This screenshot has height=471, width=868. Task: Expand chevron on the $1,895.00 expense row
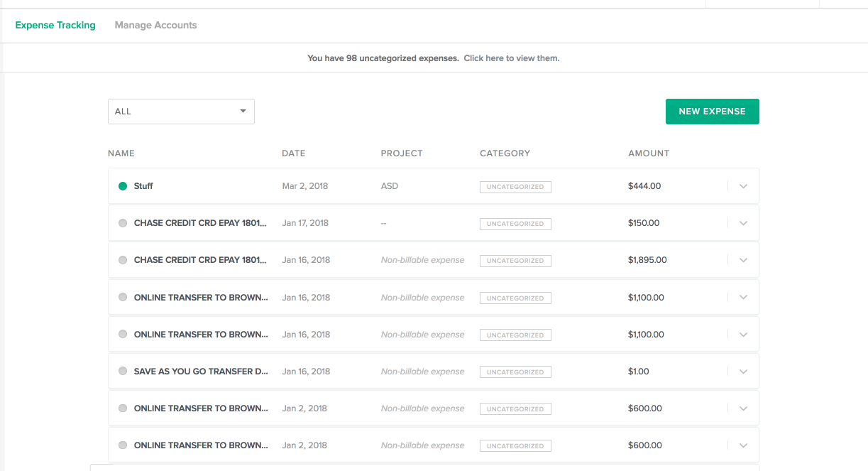(743, 260)
